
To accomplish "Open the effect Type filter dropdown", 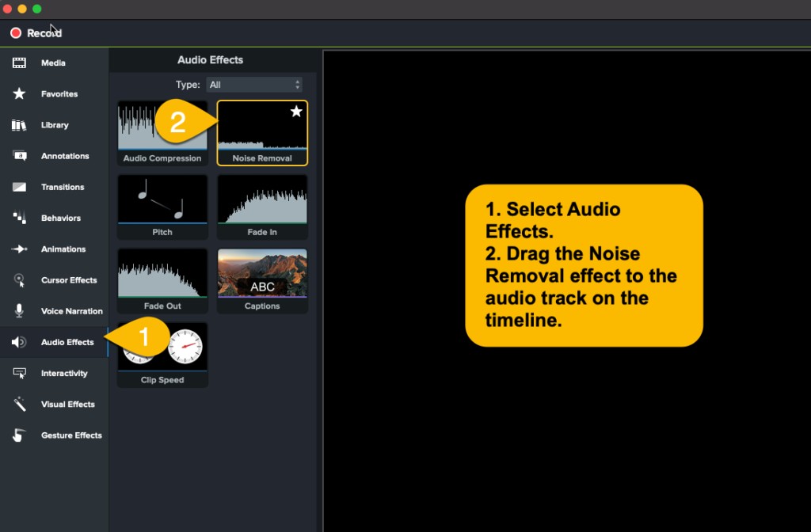I will (x=253, y=84).
